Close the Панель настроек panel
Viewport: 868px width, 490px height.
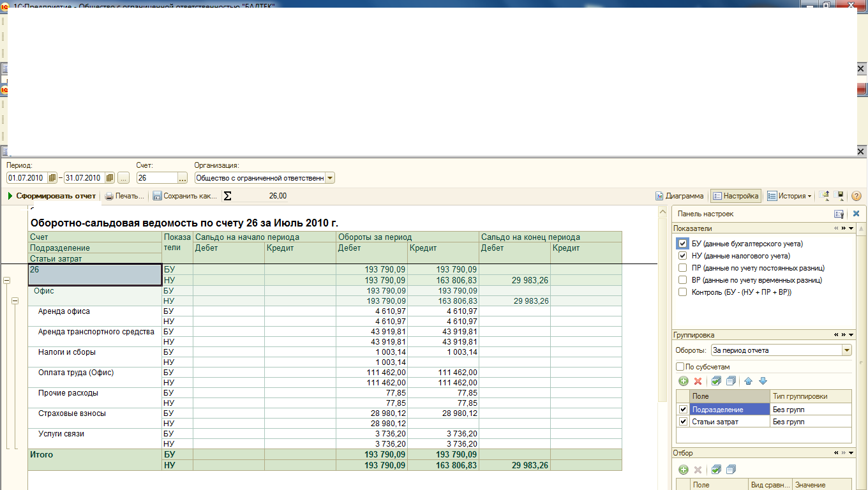[856, 214]
